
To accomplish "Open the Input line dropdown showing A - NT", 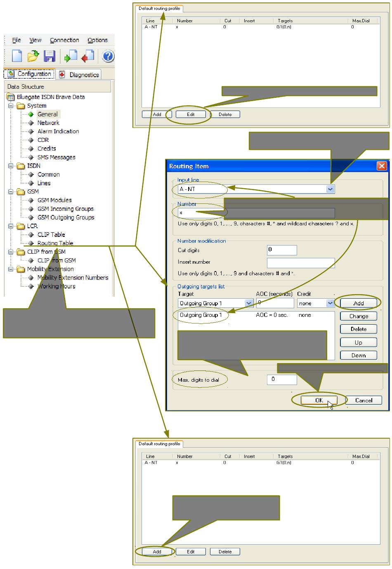I will click(330, 189).
